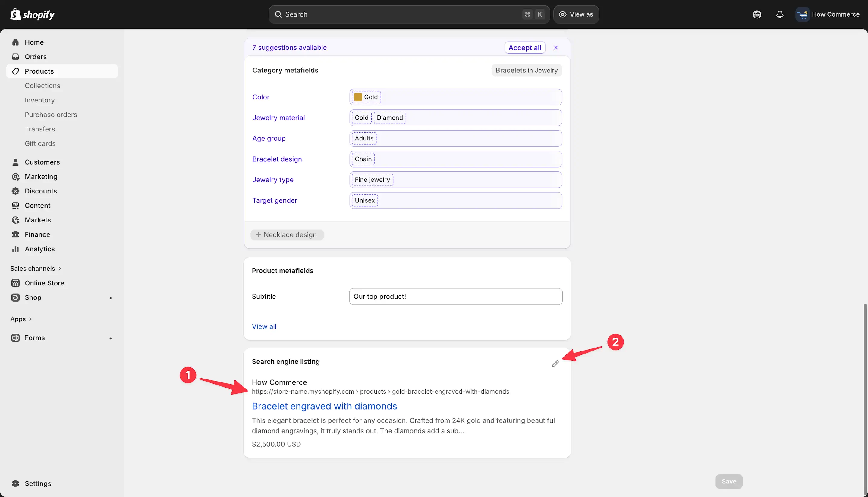This screenshot has width=868, height=497.
Task: Click the $2,500.00 USD price text
Action: pyautogui.click(x=276, y=445)
